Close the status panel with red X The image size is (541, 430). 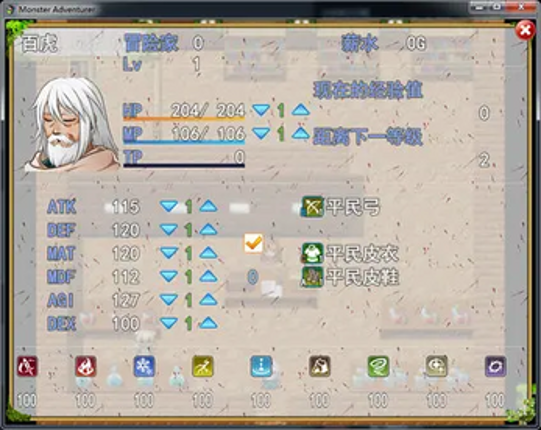click(525, 31)
